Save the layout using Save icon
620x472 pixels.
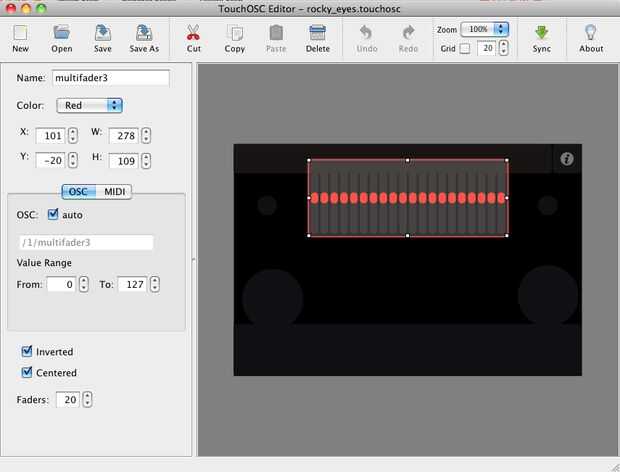click(103, 33)
